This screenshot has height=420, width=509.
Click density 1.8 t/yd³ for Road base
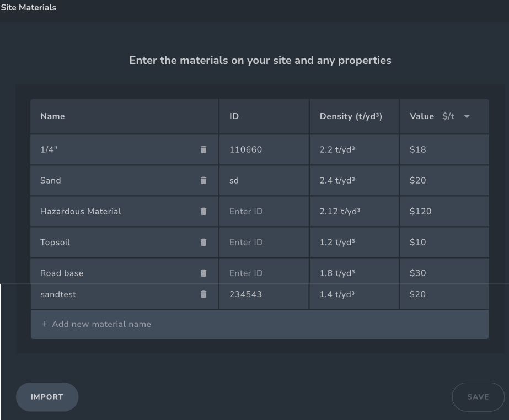[354, 271]
